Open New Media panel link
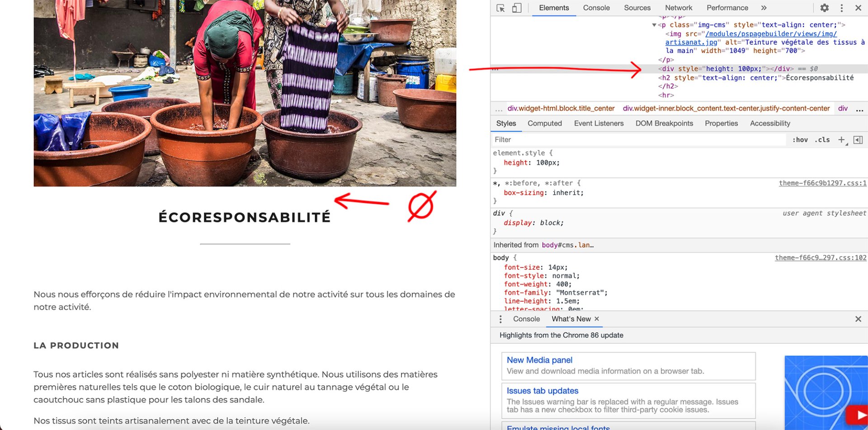The height and width of the screenshot is (430, 868). point(539,360)
